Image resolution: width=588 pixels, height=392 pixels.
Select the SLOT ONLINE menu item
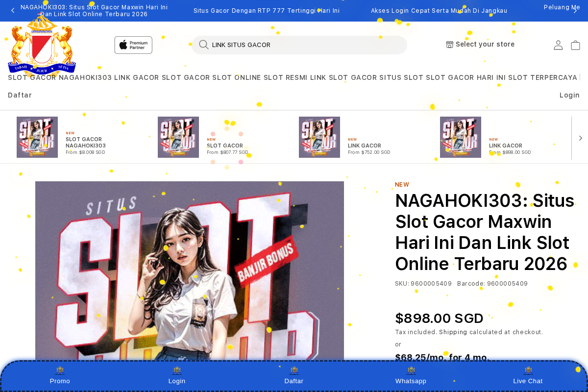point(238,77)
